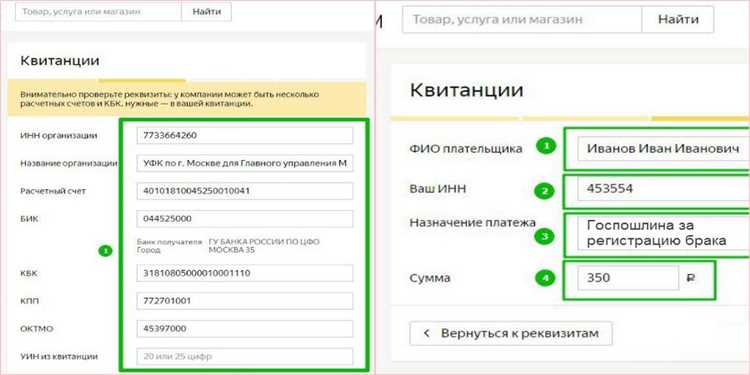Click the ruble sign beside the amount
750x375 pixels.
[x=690, y=278]
